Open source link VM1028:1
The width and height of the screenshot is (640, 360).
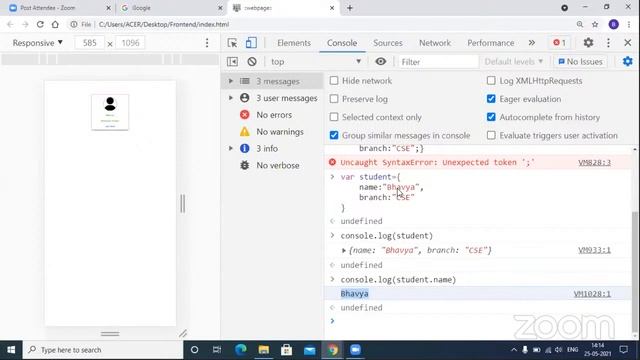(x=592, y=294)
